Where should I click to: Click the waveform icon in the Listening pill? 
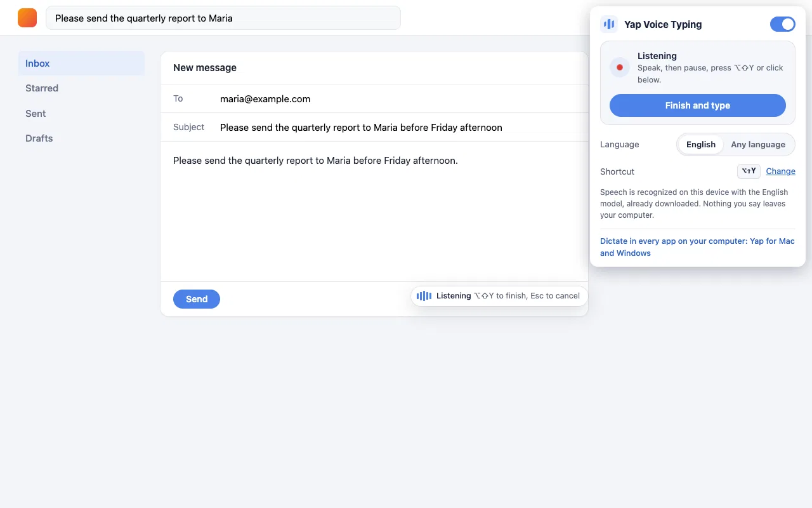tap(424, 296)
